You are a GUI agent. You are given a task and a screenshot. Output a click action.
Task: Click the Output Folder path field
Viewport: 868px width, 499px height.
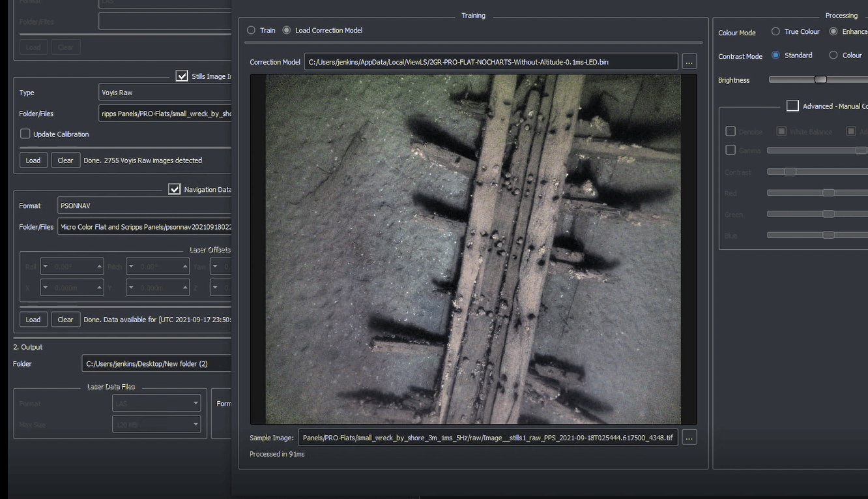point(156,363)
